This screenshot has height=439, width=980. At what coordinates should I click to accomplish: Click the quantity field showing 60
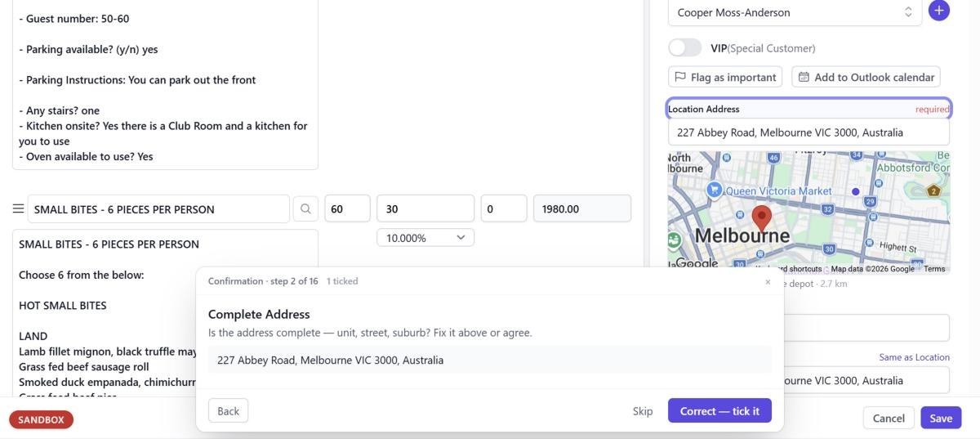tap(347, 209)
